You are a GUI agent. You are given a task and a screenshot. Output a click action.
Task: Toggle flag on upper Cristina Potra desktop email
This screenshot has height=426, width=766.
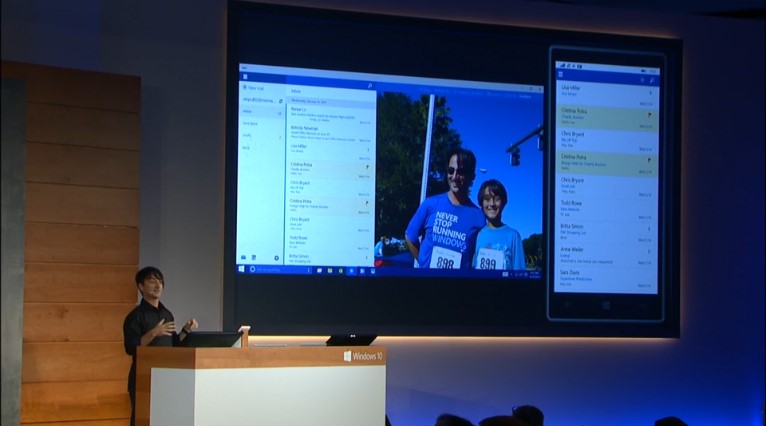[x=367, y=166]
